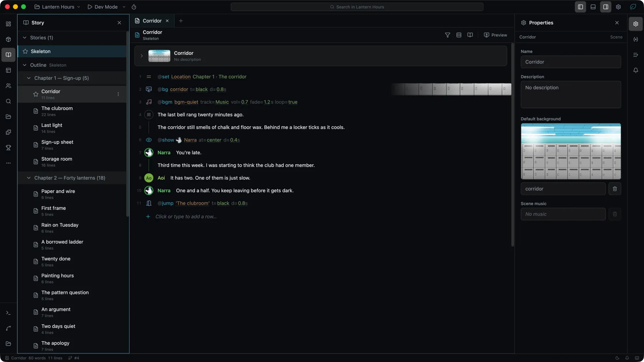The width and height of the screenshot is (644, 362).
Task: Toggle the eye icon on @show Narra row
Action: 149,140
